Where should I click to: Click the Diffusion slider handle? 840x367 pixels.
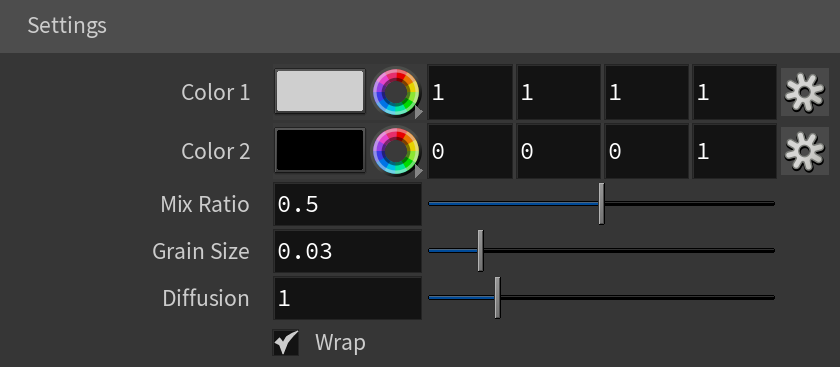[497, 298]
